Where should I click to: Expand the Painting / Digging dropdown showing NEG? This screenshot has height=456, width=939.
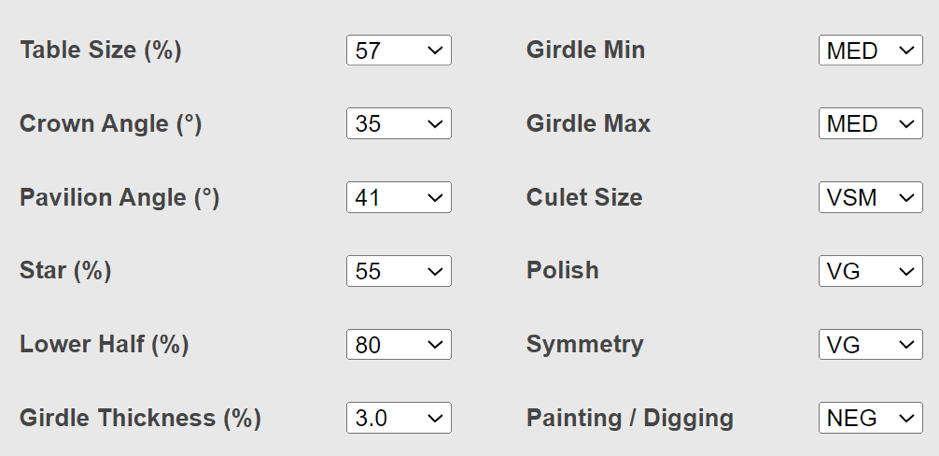point(871,418)
